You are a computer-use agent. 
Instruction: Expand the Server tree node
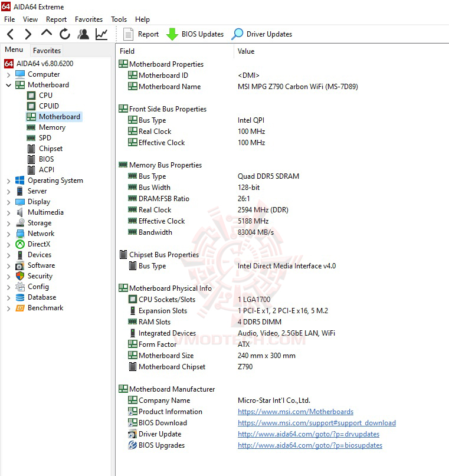tap(8, 192)
